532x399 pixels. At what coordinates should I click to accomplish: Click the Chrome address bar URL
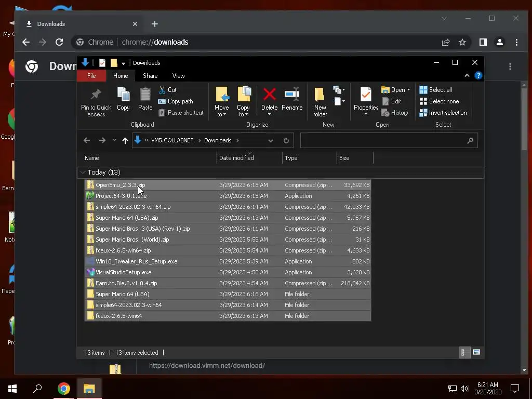(x=155, y=42)
